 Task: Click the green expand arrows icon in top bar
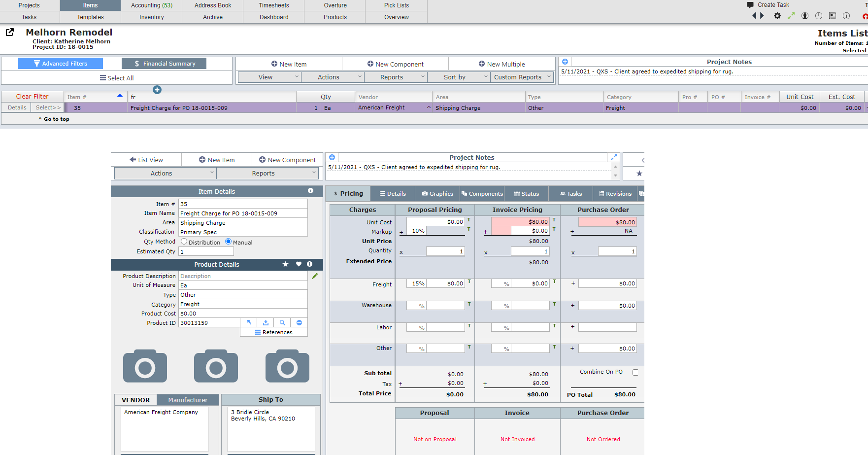tap(791, 16)
